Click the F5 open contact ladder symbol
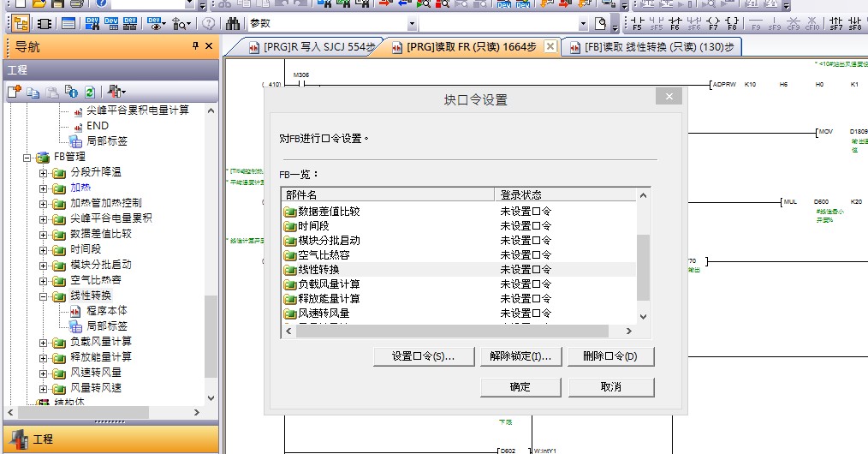The image size is (868, 454). 637,24
